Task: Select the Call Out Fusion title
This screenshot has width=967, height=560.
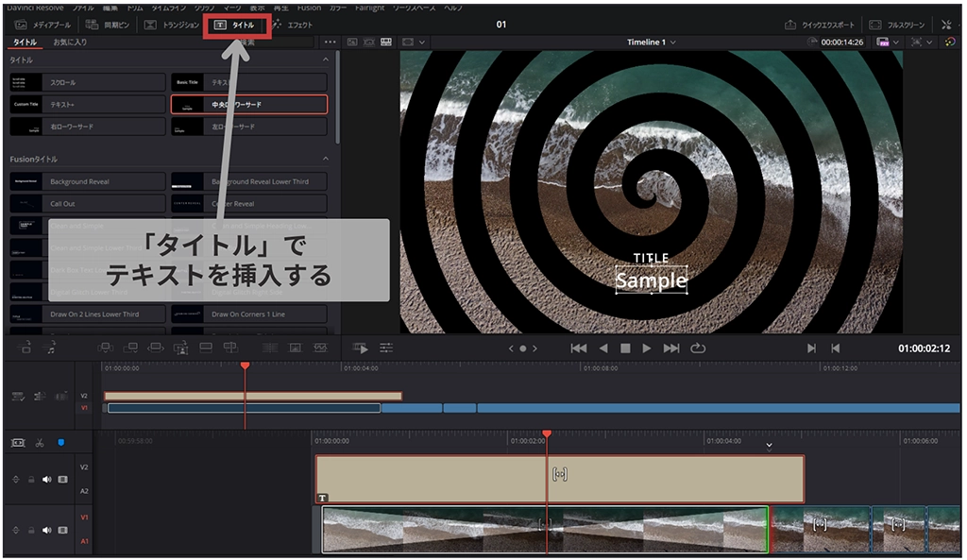Action: point(87,203)
